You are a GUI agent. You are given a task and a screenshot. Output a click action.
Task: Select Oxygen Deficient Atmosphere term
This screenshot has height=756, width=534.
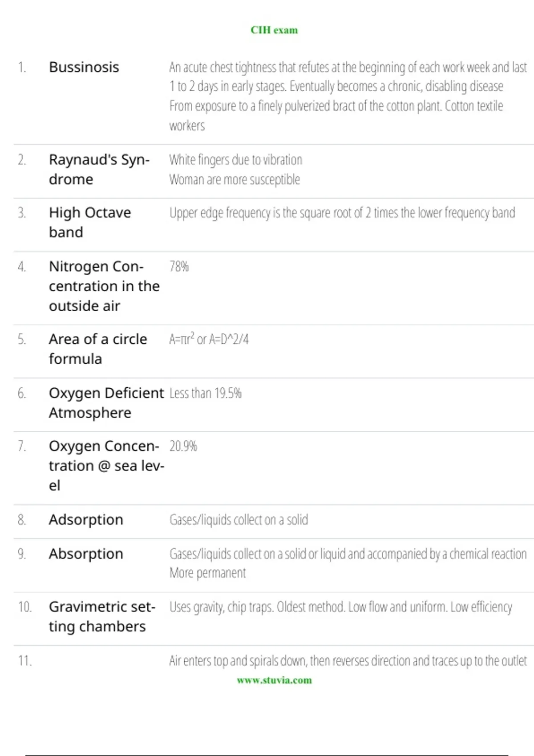[106, 403]
